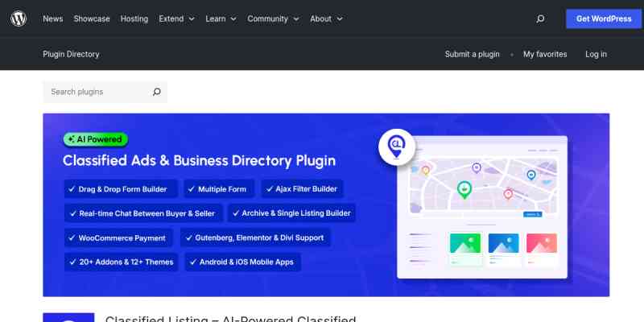Screen dimensions: 644x322
Task: Click the blue image thumbnail in banner mockup
Action: tap(504, 243)
